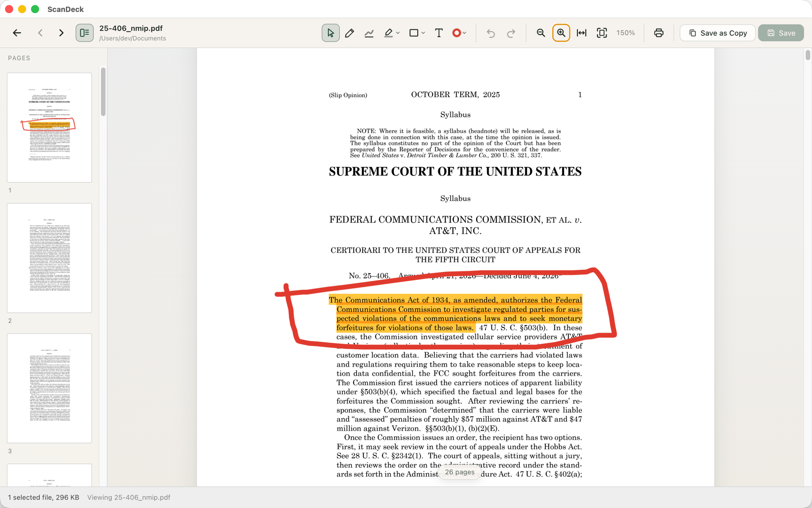Image resolution: width=812 pixels, height=508 pixels.
Task: Click the red color swatch
Action: [x=457, y=33]
